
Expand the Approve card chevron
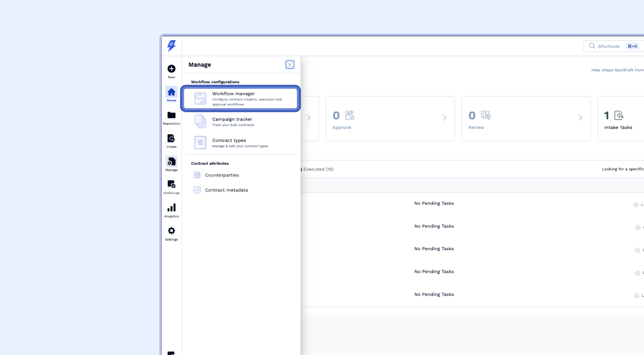click(x=444, y=118)
